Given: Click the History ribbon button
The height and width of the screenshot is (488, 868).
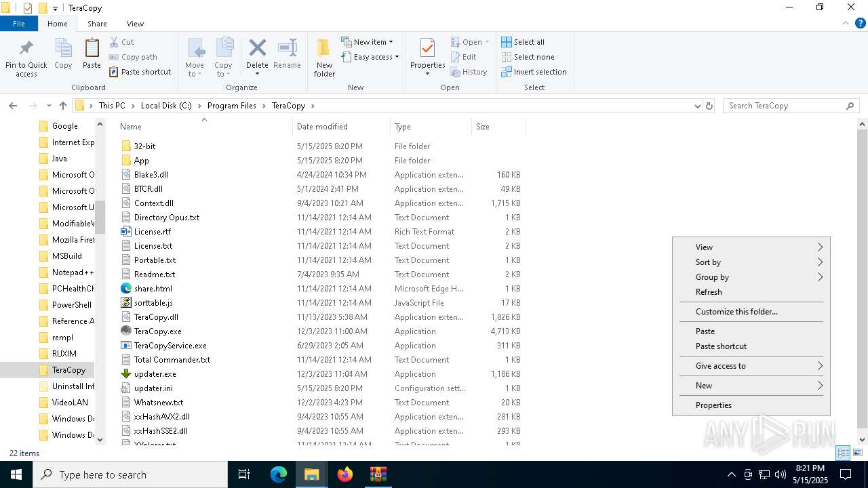Looking at the screenshot, I should pyautogui.click(x=469, y=72).
